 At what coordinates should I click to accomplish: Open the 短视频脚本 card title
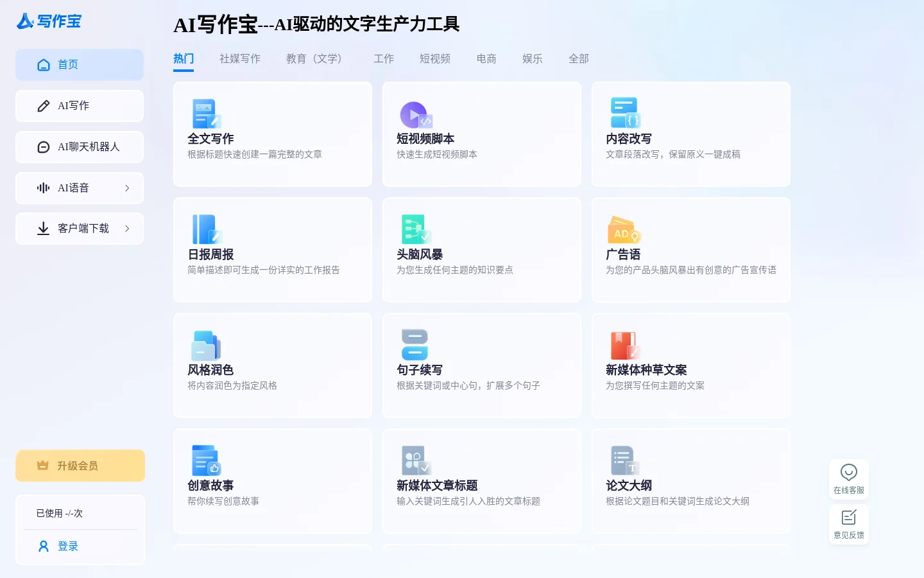pos(425,139)
